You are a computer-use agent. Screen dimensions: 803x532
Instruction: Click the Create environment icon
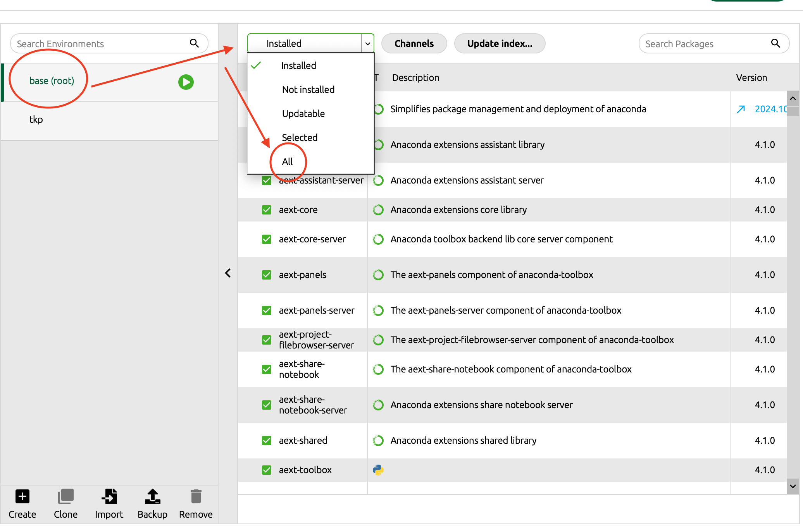(x=22, y=496)
